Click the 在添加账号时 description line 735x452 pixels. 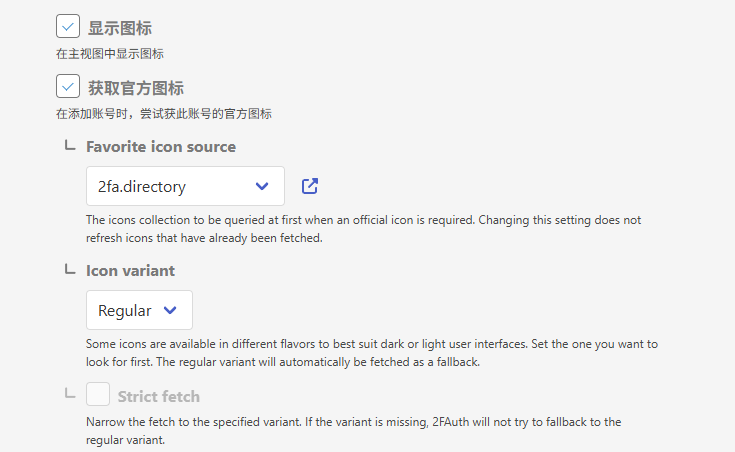[164, 114]
